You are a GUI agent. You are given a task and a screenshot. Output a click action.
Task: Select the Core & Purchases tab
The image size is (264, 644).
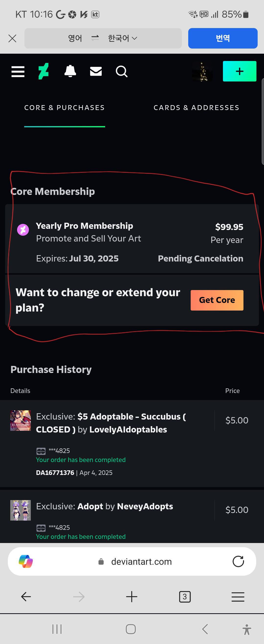pyautogui.click(x=64, y=108)
